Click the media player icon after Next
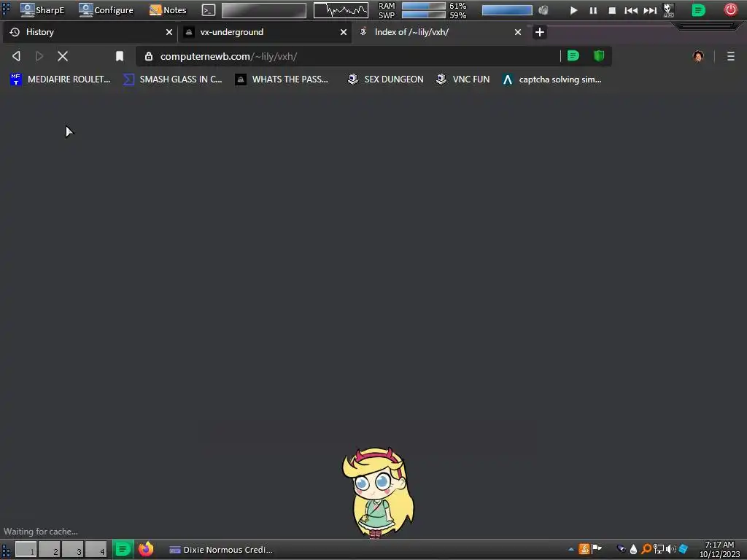 pyautogui.click(x=669, y=10)
